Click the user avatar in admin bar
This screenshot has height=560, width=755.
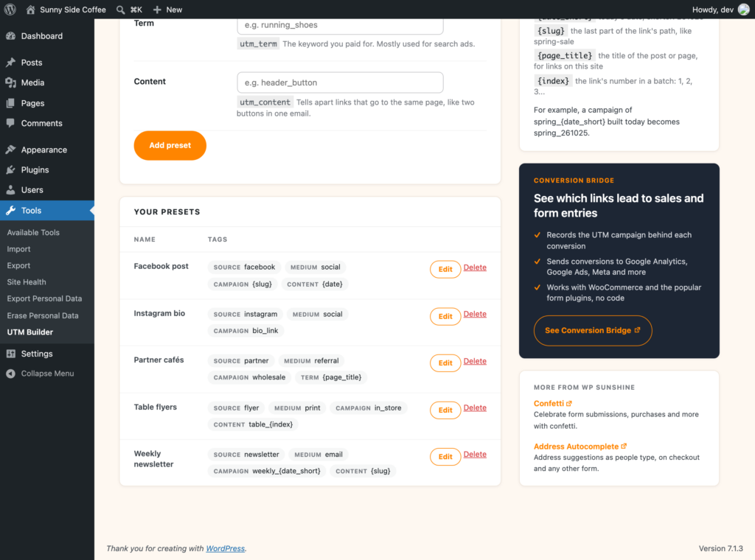point(743,10)
